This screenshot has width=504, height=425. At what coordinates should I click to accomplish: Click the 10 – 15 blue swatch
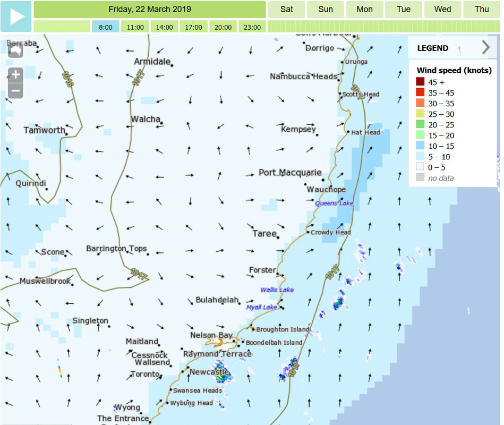point(420,146)
